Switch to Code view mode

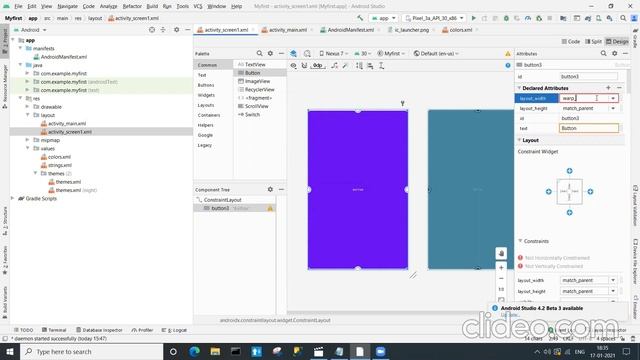[x=571, y=41]
